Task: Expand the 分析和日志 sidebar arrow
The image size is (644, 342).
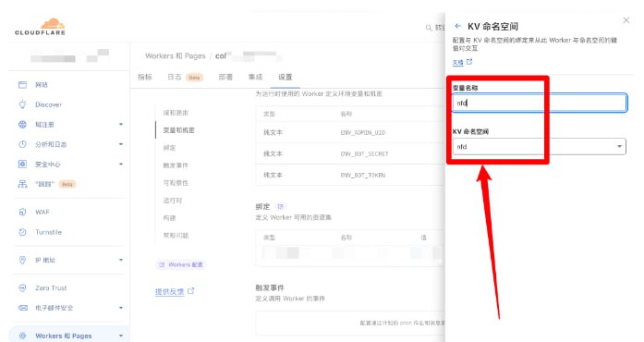Action: pos(121,144)
